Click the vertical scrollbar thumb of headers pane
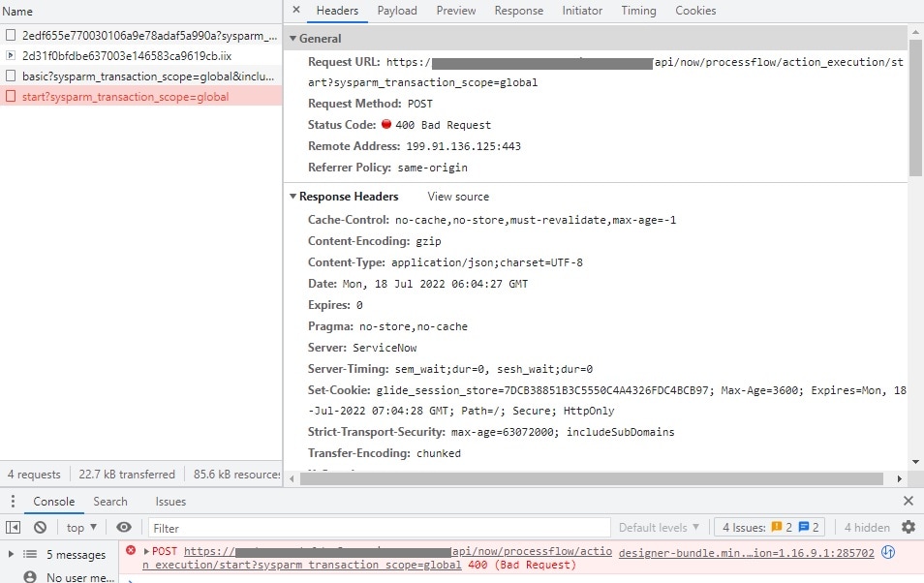This screenshot has height=583, width=924. pos(914,107)
